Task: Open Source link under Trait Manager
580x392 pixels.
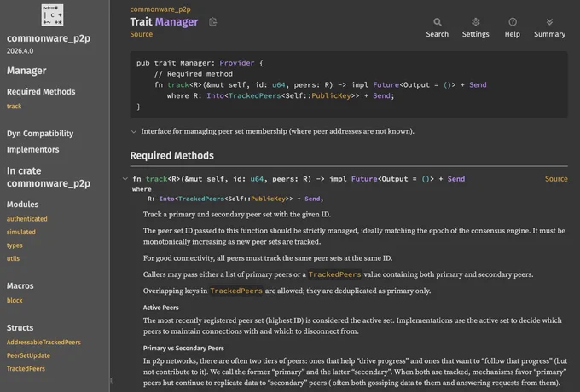Action: click(x=142, y=34)
